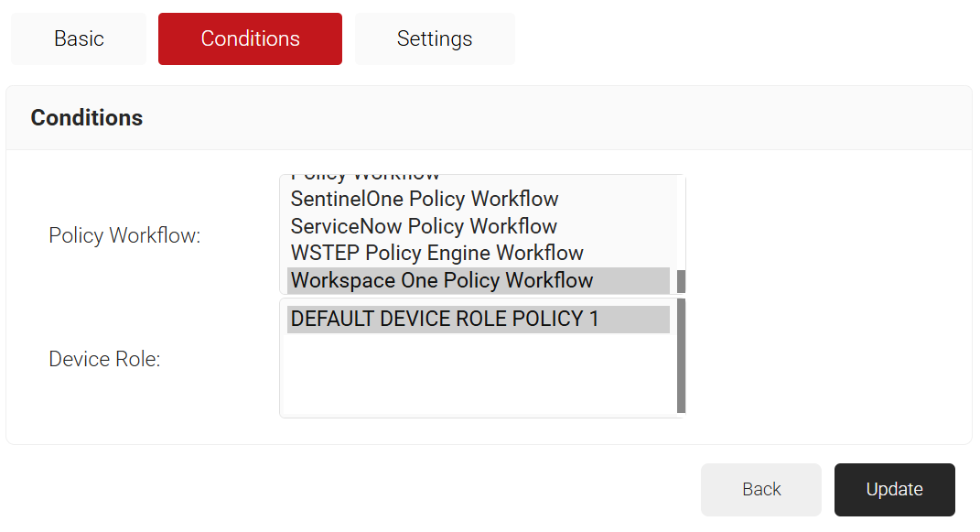Go back with the Back button
Image resolution: width=980 pixels, height=532 pixels.
click(x=761, y=490)
